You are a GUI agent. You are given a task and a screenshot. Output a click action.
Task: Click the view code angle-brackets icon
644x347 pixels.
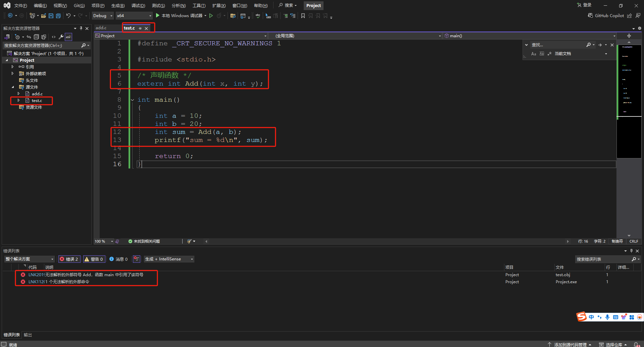point(54,37)
